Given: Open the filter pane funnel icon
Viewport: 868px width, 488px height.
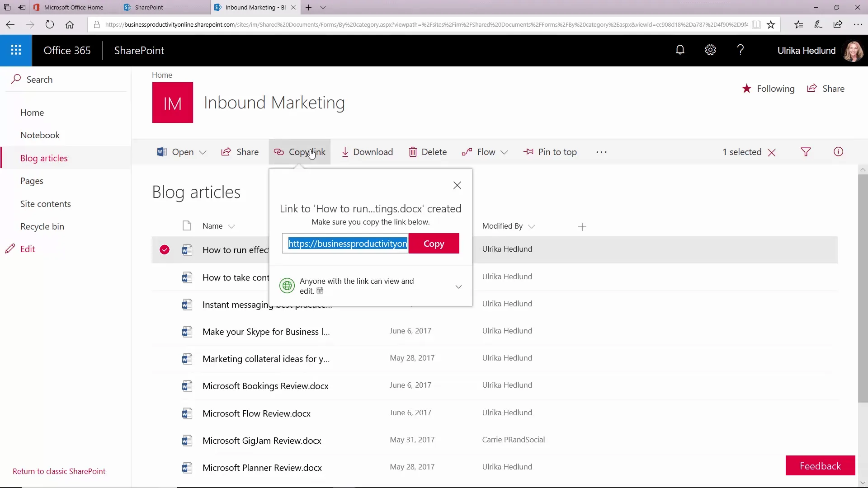Looking at the screenshot, I should point(806,152).
